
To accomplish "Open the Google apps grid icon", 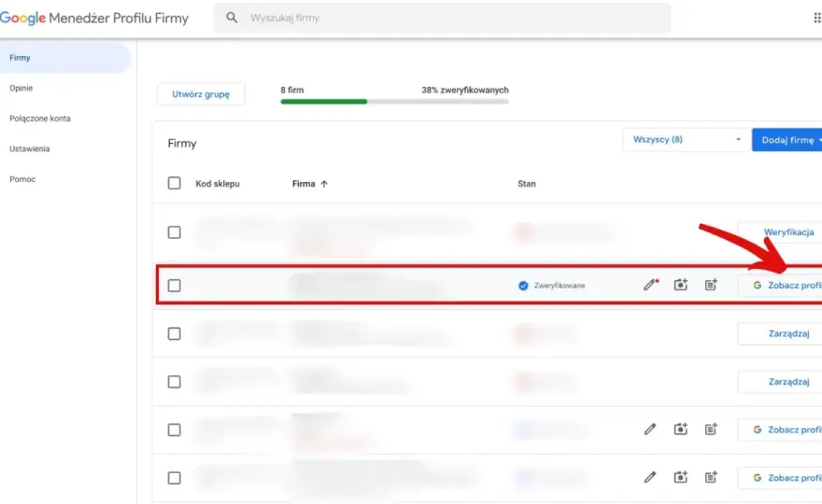I will 816,18.
